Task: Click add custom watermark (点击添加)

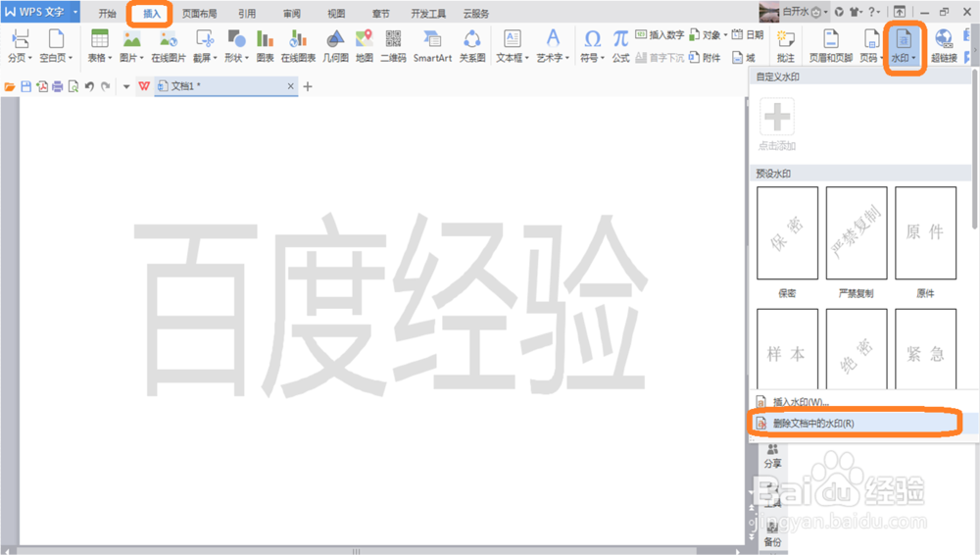Action: 777,124
